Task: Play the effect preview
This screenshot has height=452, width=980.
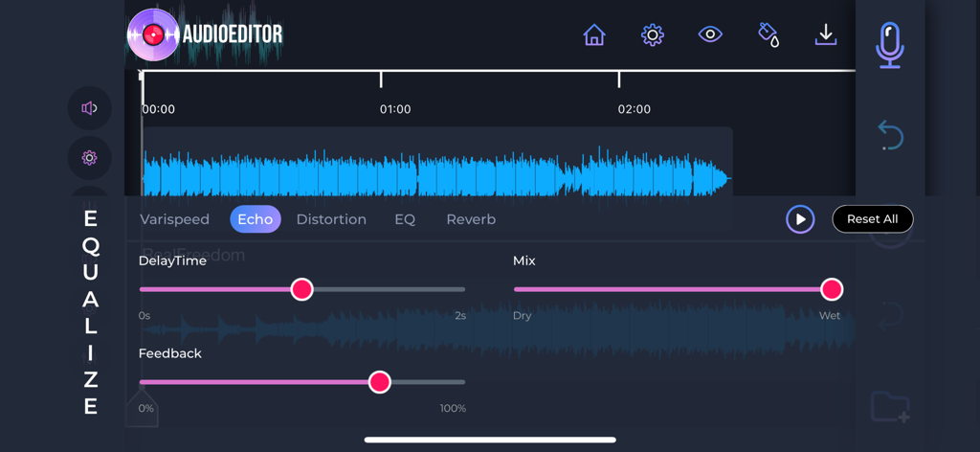Action: click(x=800, y=219)
